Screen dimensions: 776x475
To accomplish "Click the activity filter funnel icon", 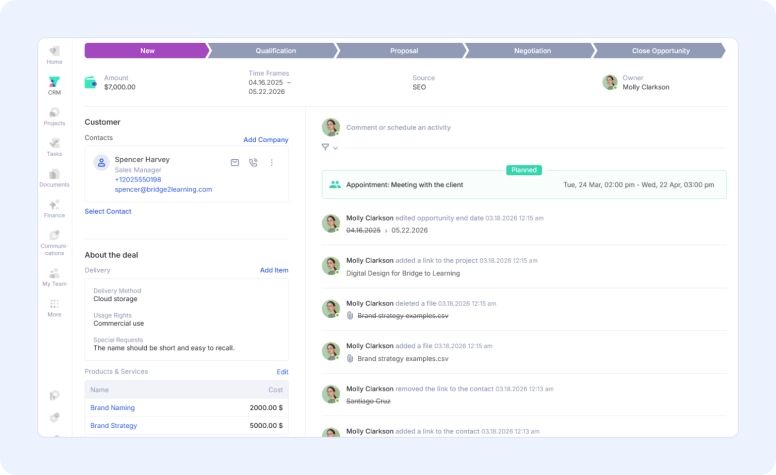I will 325,147.
